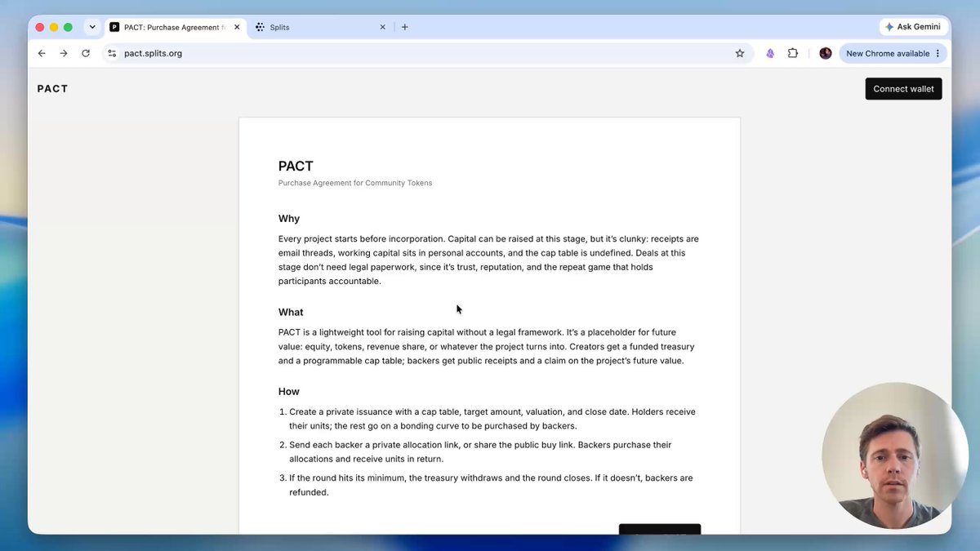This screenshot has height=551, width=980.
Task: Click the step "Send each backer a private allocation link"
Action: pos(480,451)
